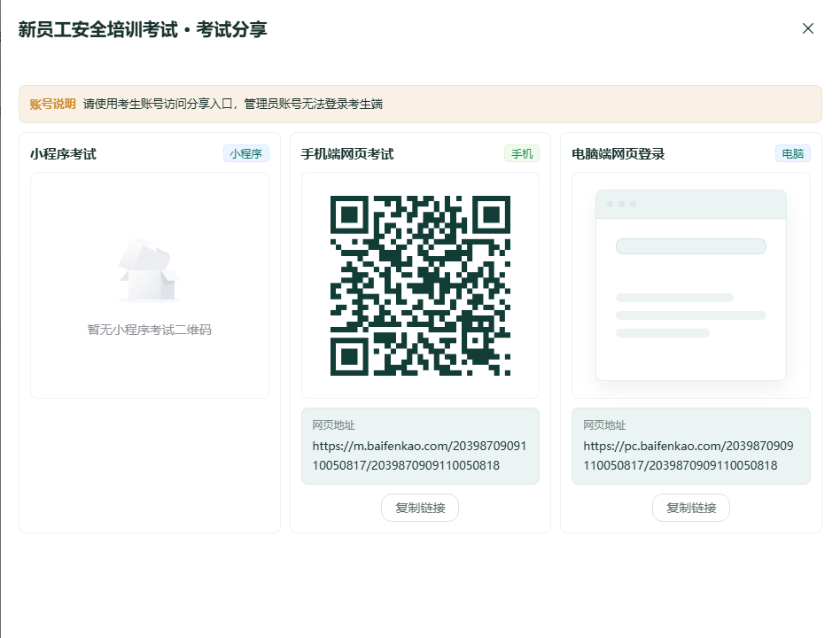Click the notice text about 考生账号
Viewport: 840px width, 638px height.
[x=233, y=104]
